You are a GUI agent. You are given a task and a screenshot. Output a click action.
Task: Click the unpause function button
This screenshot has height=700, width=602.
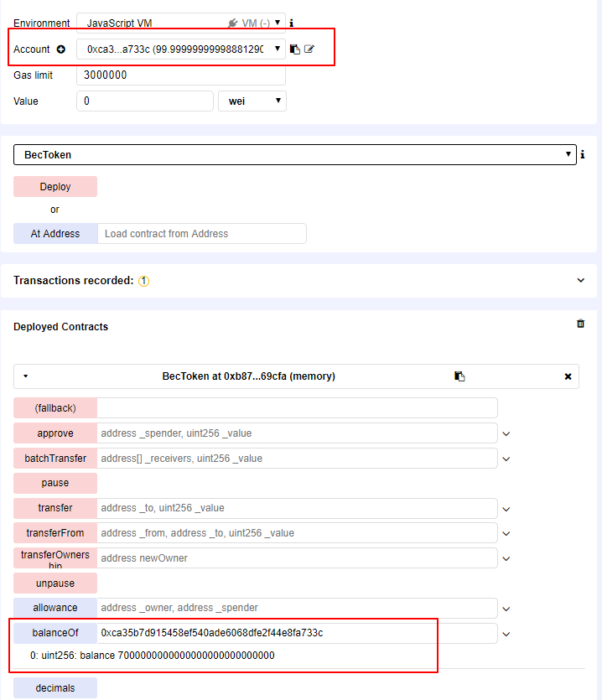(x=55, y=583)
